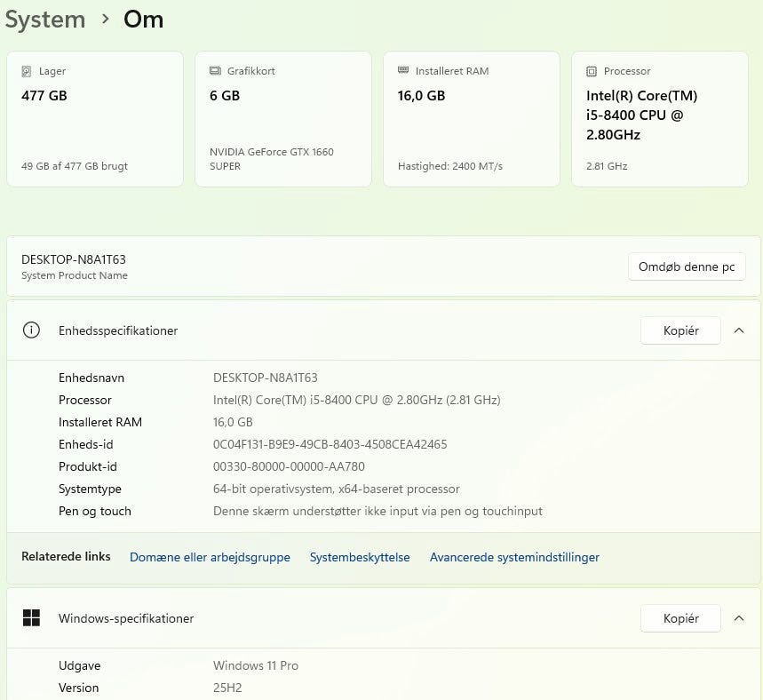Click the Windows logo beside Windows-specifikationer
The height and width of the screenshot is (700, 763).
pyautogui.click(x=31, y=618)
